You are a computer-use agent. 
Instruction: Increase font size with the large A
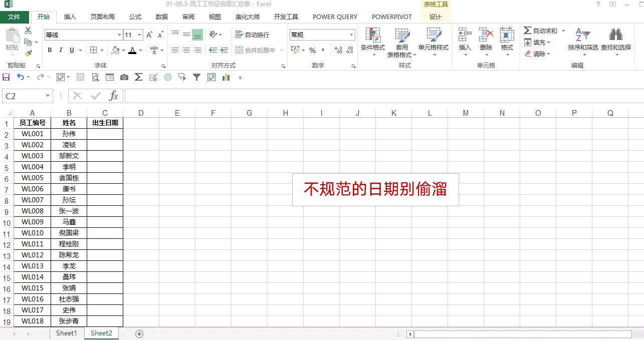click(x=149, y=35)
